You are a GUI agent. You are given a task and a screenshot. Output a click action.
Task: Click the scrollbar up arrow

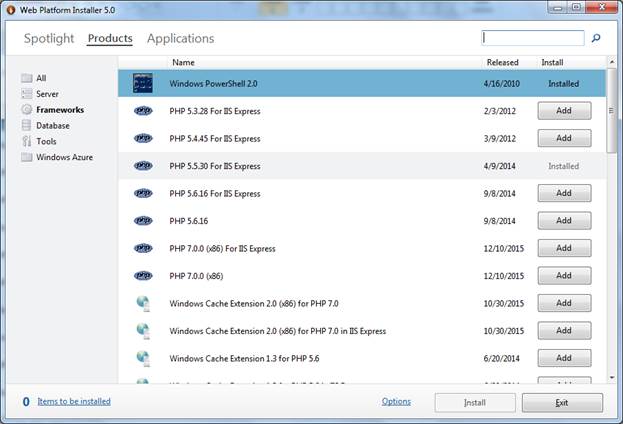coord(612,62)
